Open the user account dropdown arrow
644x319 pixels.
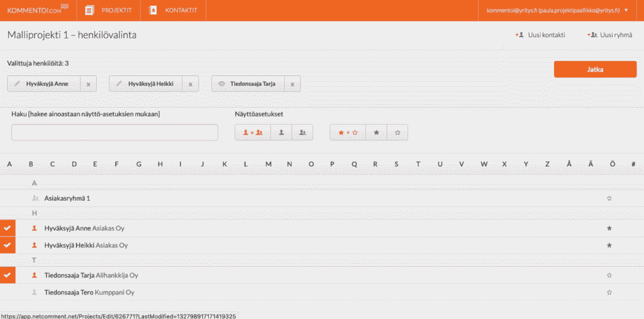pos(626,10)
